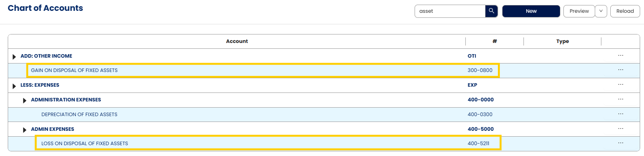
Task: Click the search magnifier icon button
Action: pos(491,11)
